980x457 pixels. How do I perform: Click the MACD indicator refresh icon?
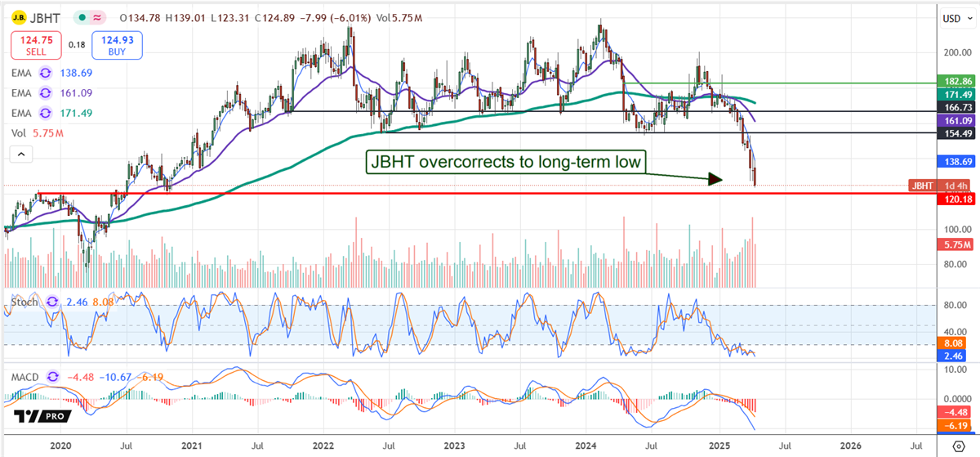click(x=54, y=377)
